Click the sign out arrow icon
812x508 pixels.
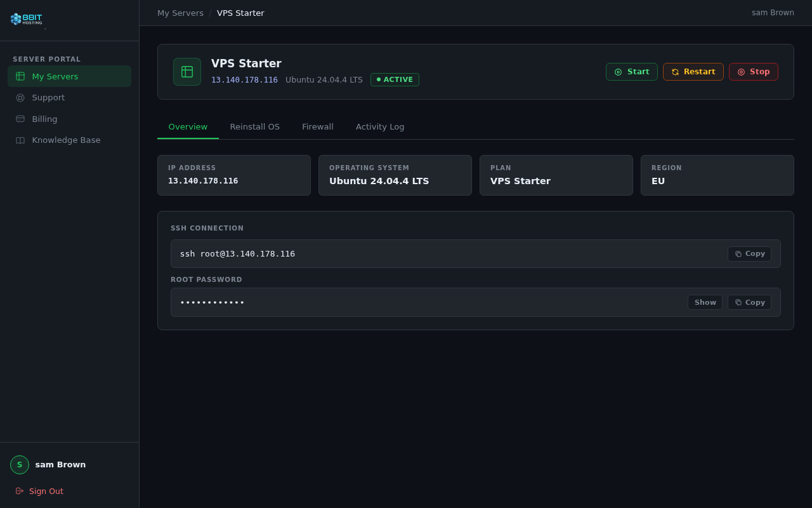(20, 491)
